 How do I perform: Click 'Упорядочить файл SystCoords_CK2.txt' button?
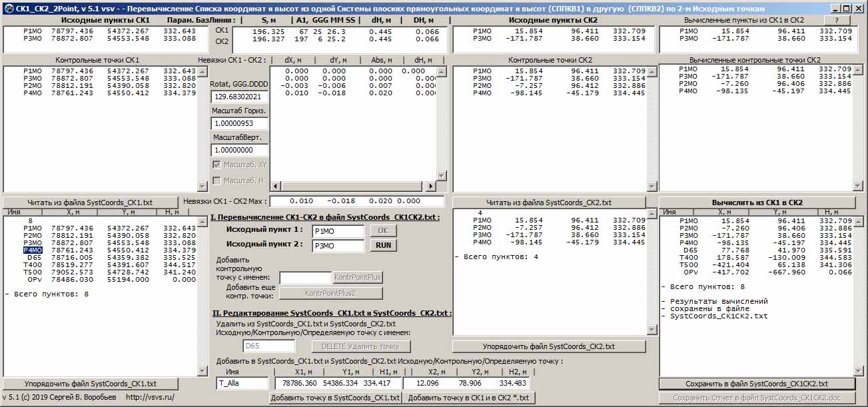(x=548, y=346)
